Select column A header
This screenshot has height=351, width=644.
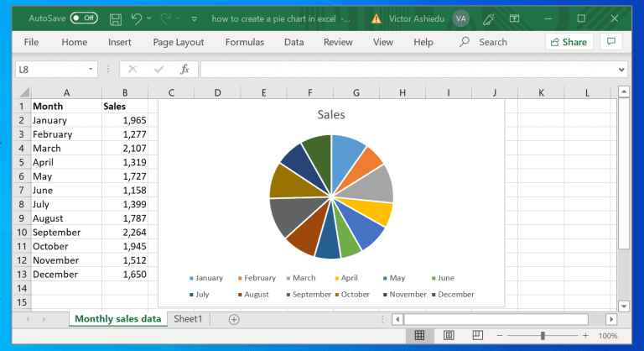point(66,92)
